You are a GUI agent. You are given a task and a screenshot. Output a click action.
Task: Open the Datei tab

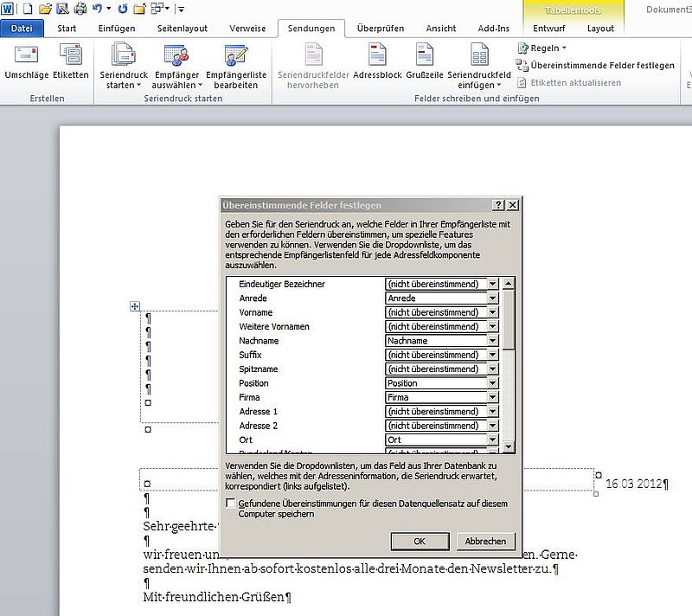click(x=22, y=29)
